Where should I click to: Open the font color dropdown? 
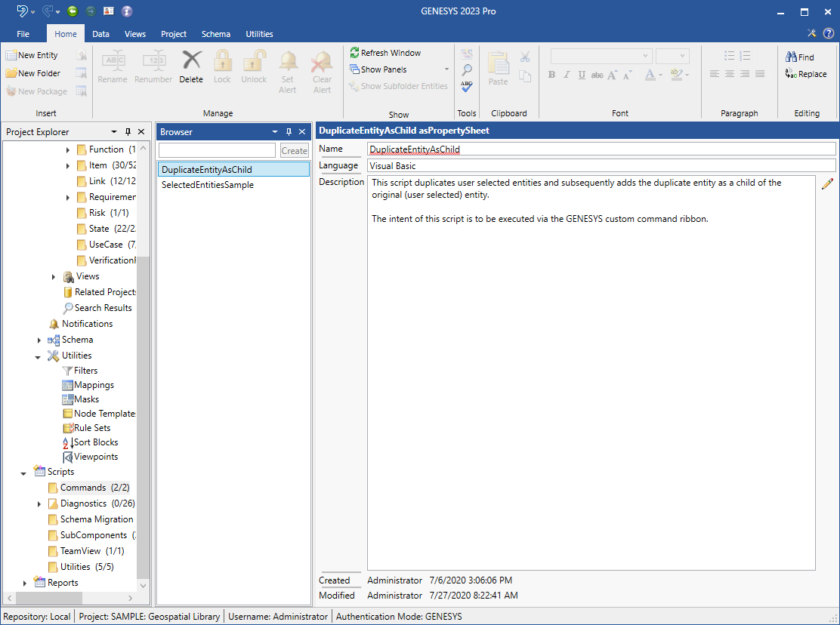(660, 75)
